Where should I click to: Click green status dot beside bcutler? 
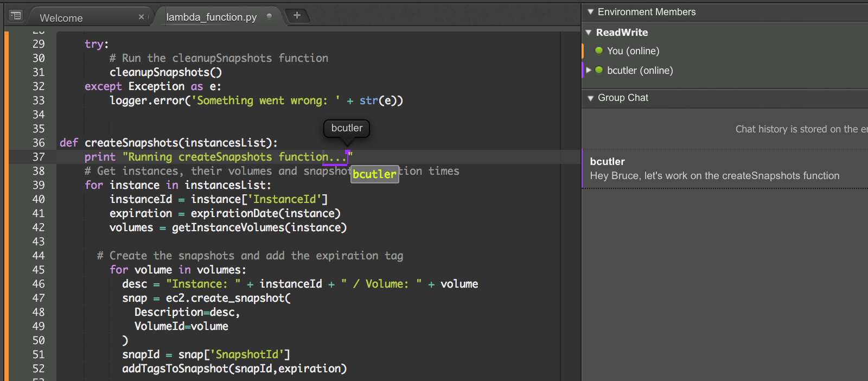pyautogui.click(x=599, y=70)
